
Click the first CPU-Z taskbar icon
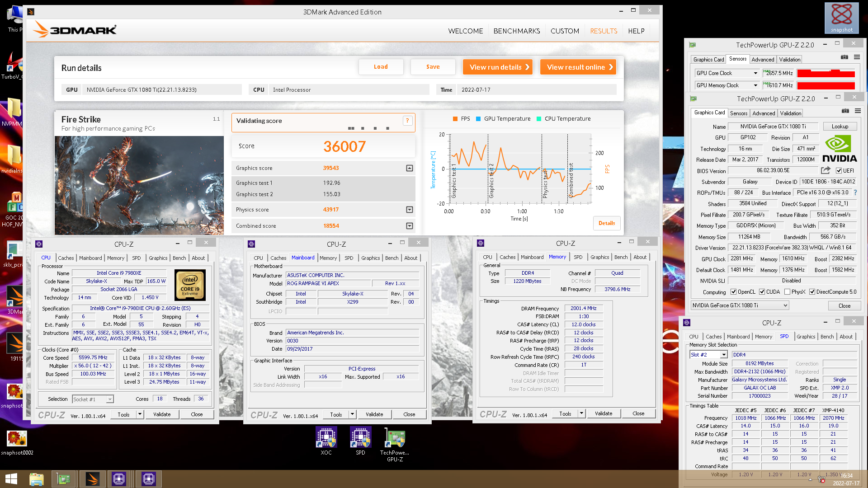(119, 479)
